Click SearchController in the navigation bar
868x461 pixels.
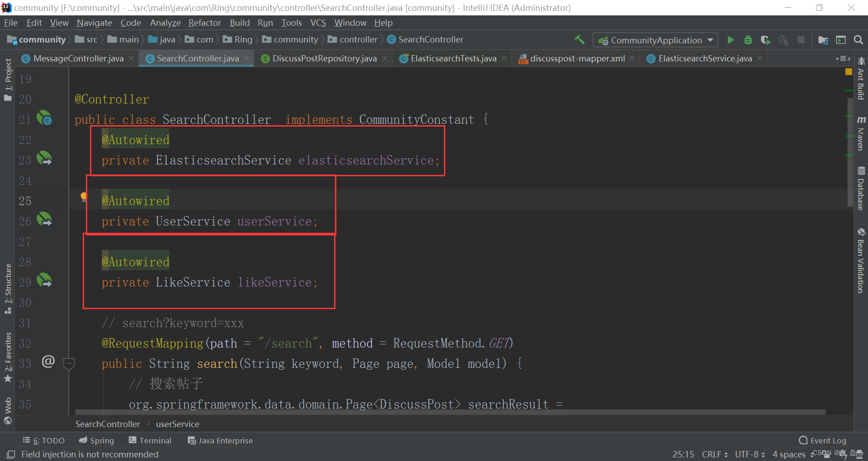[425, 40]
